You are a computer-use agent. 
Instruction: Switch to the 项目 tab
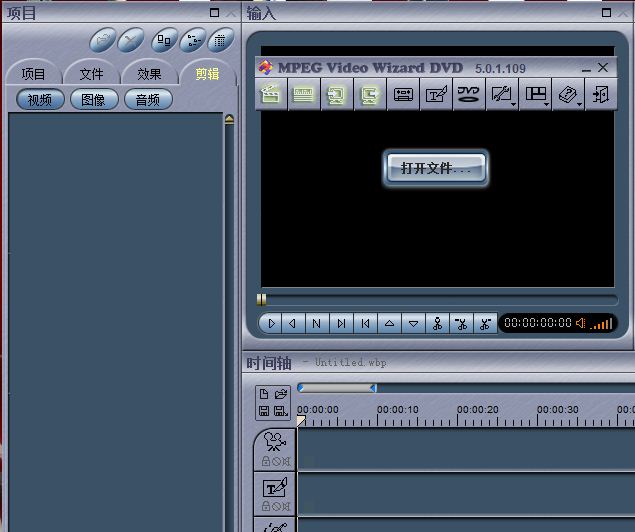(x=33, y=74)
